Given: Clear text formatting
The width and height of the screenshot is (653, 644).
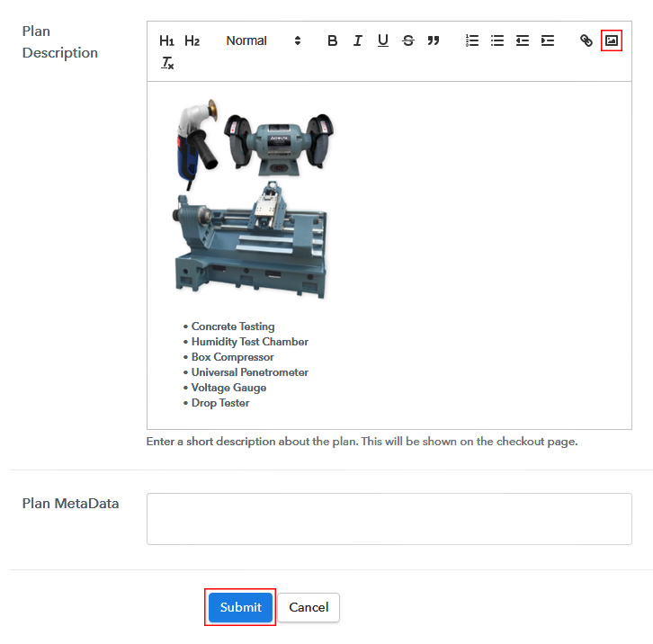Looking at the screenshot, I should [167, 63].
